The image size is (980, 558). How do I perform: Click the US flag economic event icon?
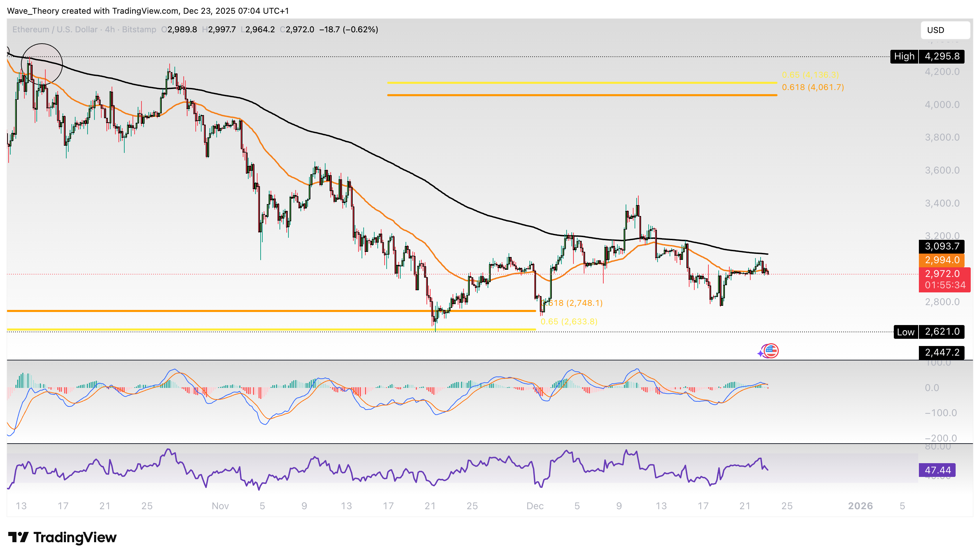(771, 351)
